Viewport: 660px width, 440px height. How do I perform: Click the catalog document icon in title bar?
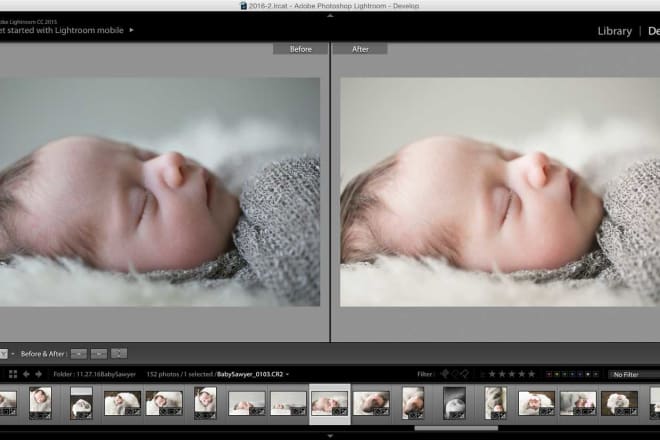coord(243,5)
